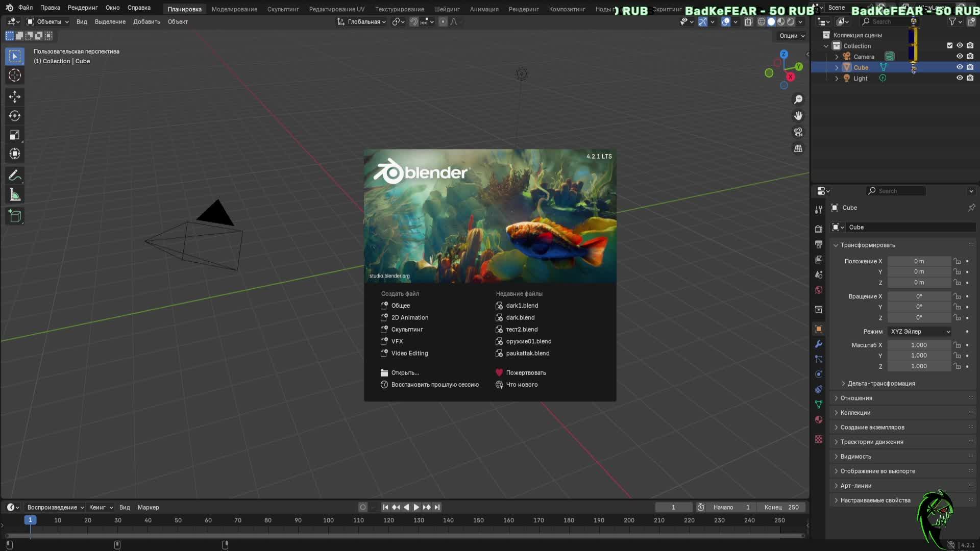Viewport: 980px width, 551px height.
Task: Expand the Camera tree item
Action: [837, 57]
